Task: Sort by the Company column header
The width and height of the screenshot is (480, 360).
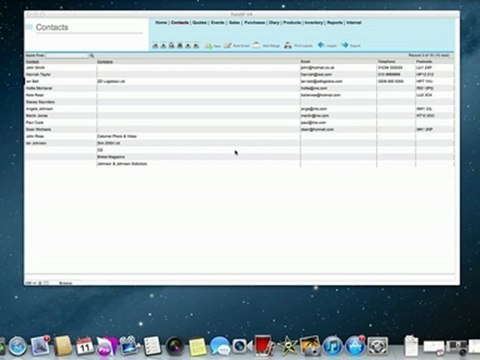Action: pyautogui.click(x=105, y=62)
